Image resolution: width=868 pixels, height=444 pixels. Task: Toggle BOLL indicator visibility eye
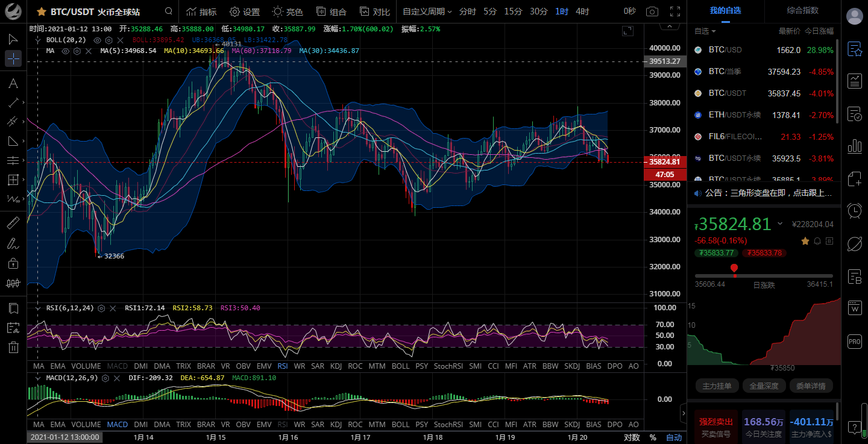click(97, 40)
